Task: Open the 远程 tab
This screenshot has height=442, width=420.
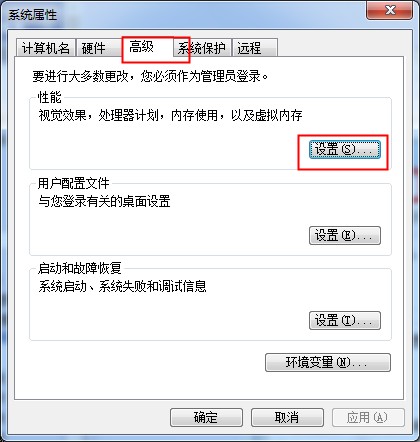Action: point(255,48)
